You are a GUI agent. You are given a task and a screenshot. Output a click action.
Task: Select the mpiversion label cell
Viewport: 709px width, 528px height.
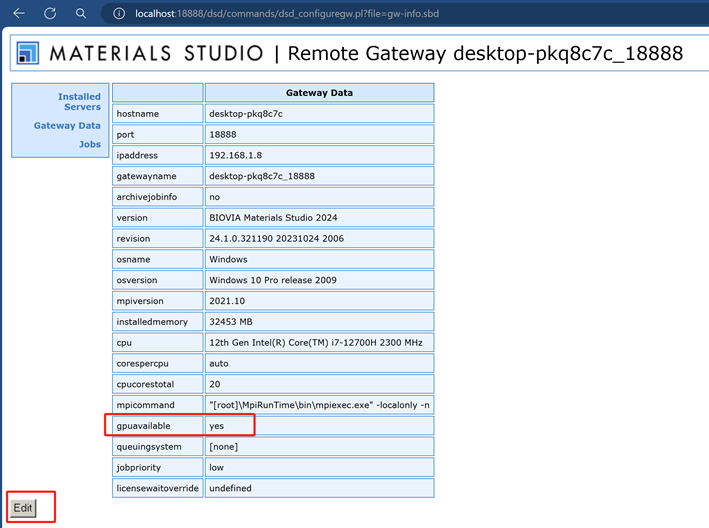(x=157, y=301)
